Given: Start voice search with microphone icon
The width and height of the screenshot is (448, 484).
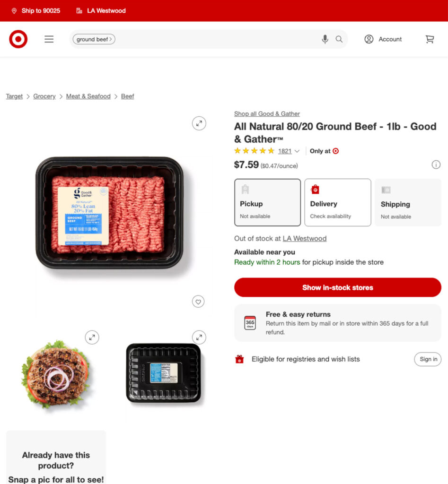Looking at the screenshot, I should 325,39.
